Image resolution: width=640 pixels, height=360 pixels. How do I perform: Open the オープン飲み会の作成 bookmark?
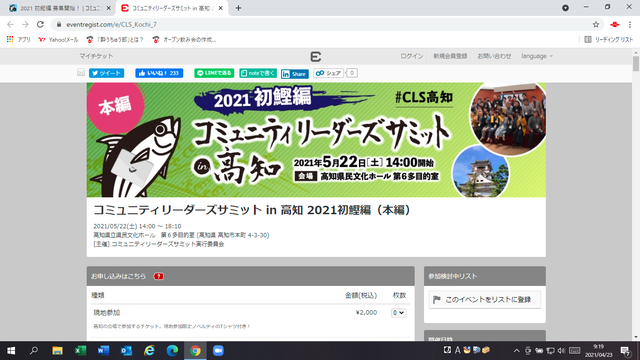coord(184,40)
